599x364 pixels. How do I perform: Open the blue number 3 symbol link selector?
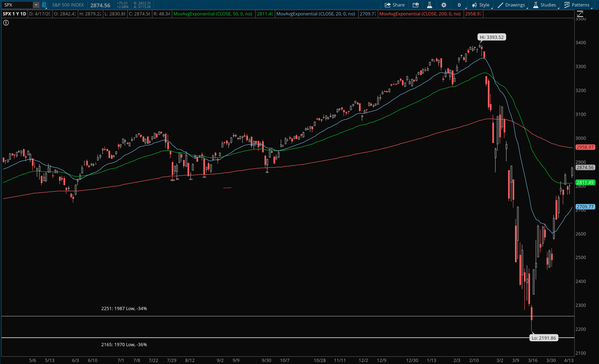point(44,5)
